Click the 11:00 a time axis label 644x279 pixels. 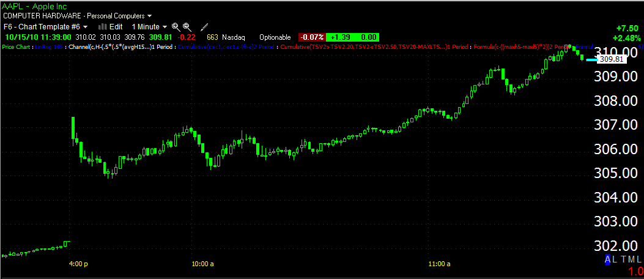tap(440, 264)
